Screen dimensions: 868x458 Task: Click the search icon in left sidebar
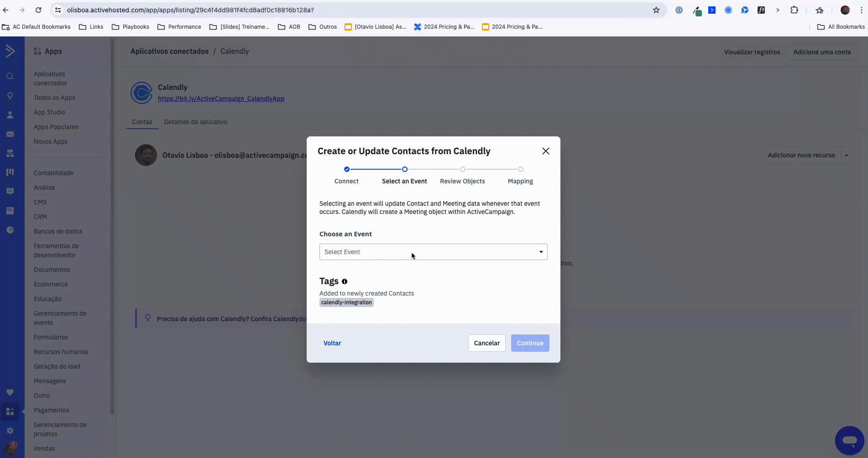[10, 76]
